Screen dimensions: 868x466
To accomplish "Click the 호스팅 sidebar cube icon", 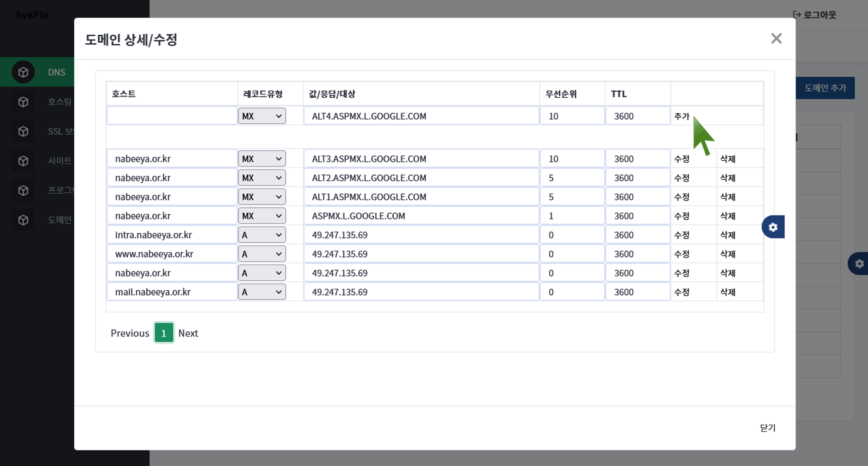I will click(23, 102).
